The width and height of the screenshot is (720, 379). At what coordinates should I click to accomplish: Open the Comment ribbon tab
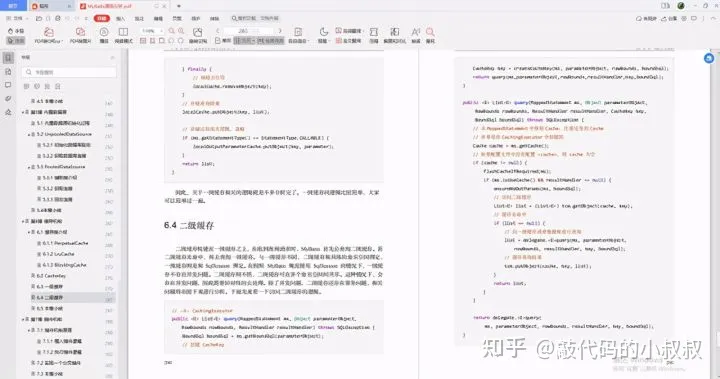139,18
